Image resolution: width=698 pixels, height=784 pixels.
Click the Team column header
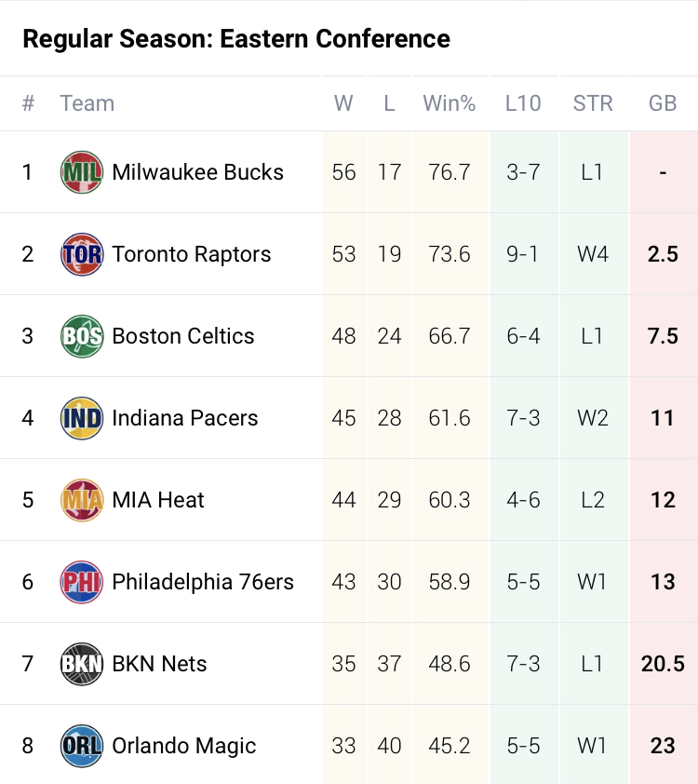point(87,103)
